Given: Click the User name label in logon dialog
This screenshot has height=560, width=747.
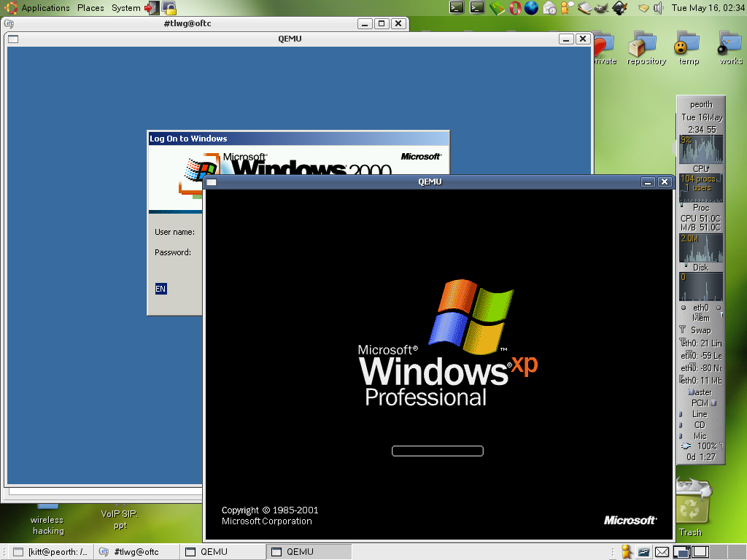Looking at the screenshot, I should point(174,232).
